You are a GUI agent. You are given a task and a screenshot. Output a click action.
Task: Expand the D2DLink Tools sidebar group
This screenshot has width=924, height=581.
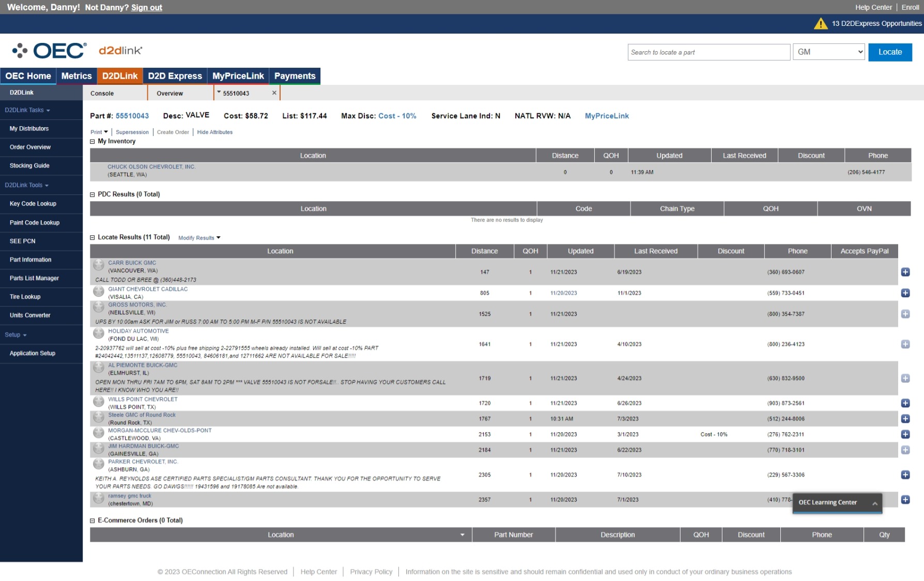click(26, 185)
